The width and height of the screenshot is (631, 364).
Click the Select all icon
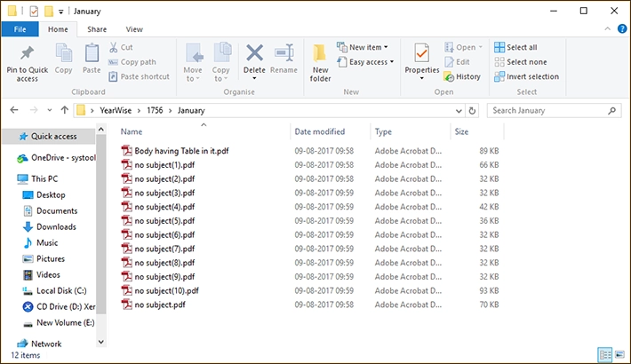click(x=499, y=47)
